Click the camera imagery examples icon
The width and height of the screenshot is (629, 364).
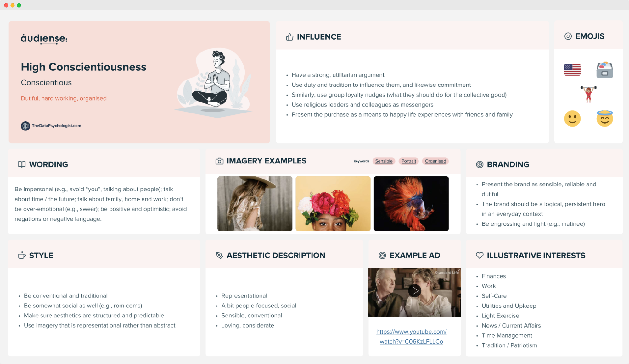pyautogui.click(x=219, y=161)
